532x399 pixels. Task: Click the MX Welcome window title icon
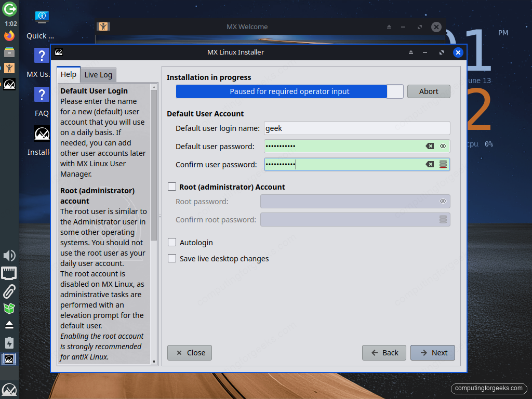[x=103, y=26]
